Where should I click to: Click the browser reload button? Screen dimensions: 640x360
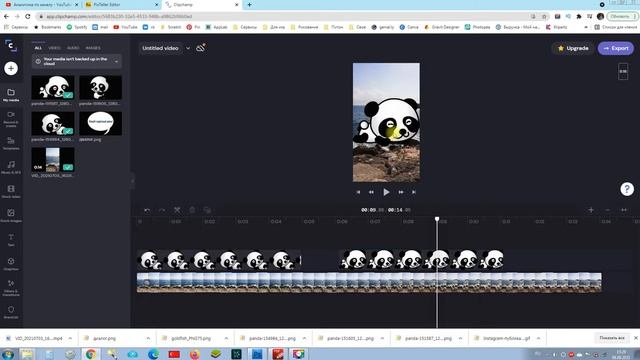pos(28,16)
